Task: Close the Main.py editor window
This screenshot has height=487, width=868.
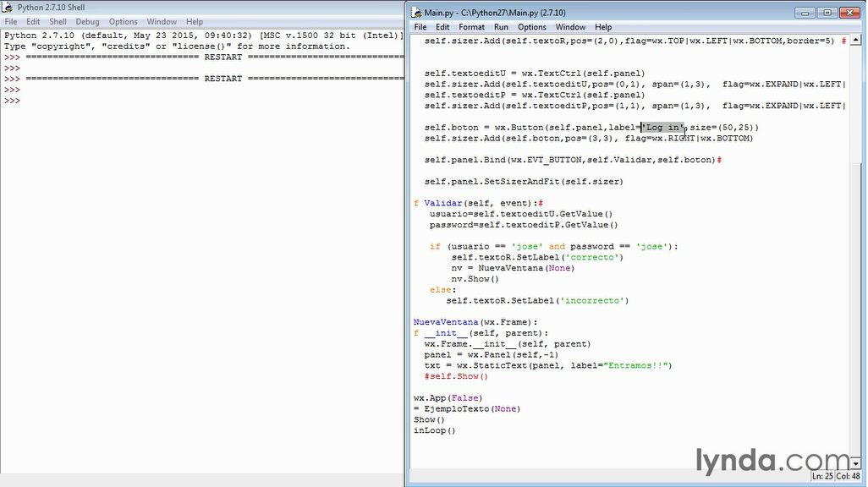Action: tap(849, 12)
